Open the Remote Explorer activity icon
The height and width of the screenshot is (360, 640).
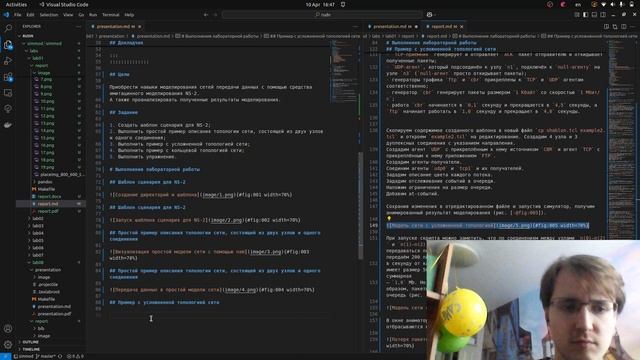(8, 93)
